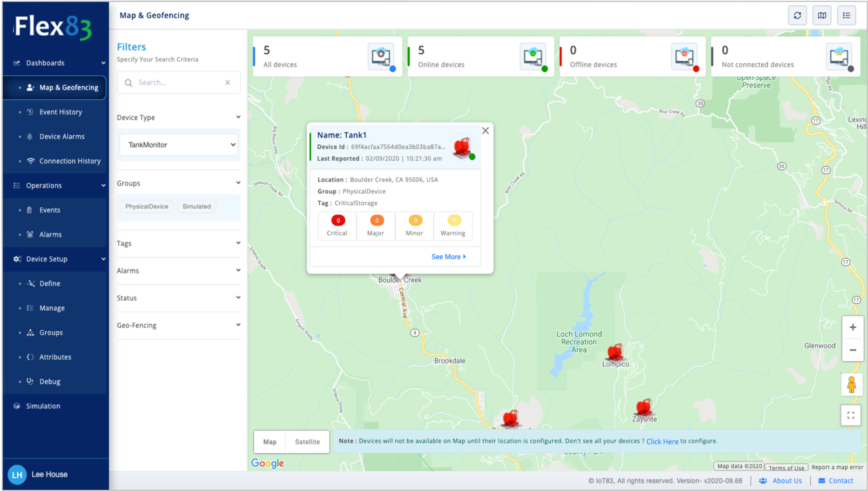This screenshot has width=868, height=491.
Task: Open Attributes under Device Setup
Action: pyautogui.click(x=55, y=357)
